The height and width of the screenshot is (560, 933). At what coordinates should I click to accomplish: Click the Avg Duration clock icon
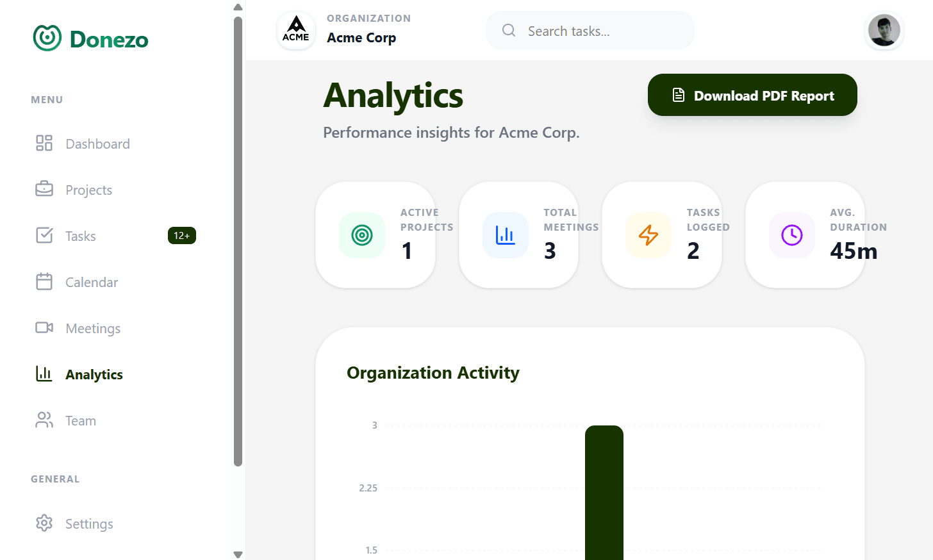[791, 235]
